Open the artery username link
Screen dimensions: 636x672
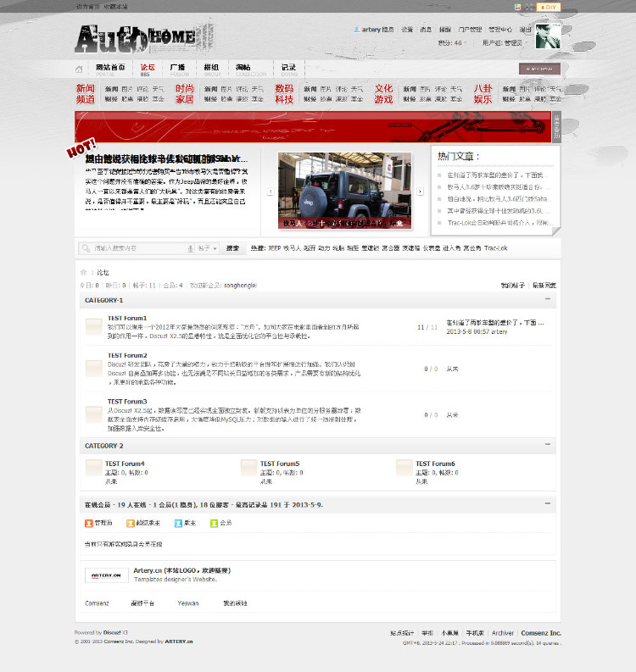(371, 30)
